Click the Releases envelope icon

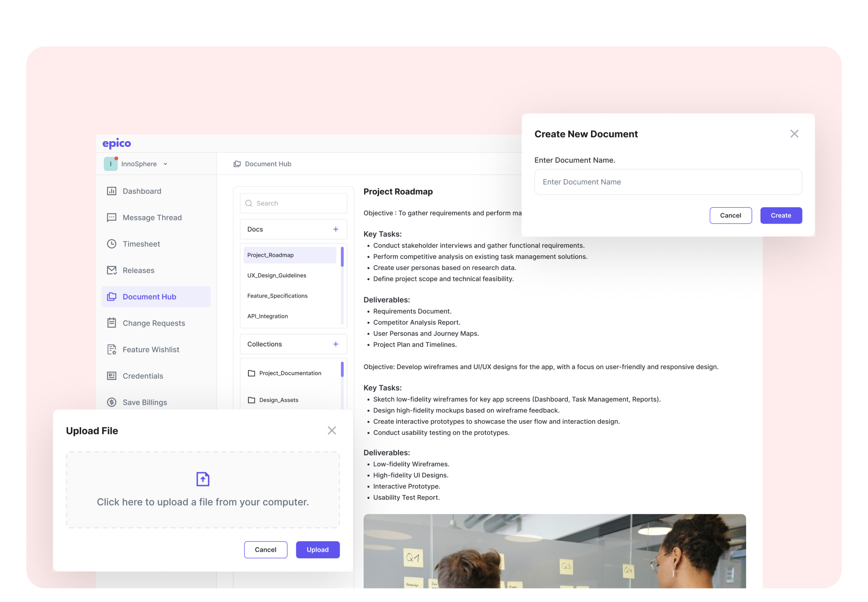[x=112, y=270]
